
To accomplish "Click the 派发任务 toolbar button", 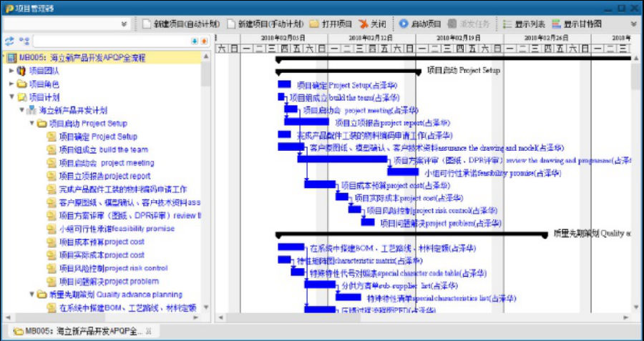I will 469,24.
